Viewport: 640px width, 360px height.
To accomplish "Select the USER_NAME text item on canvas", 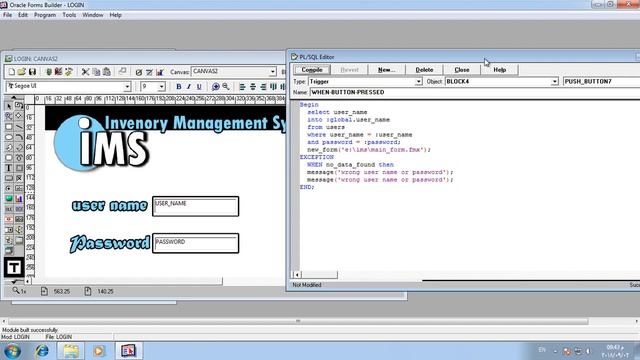I will pos(196,206).
